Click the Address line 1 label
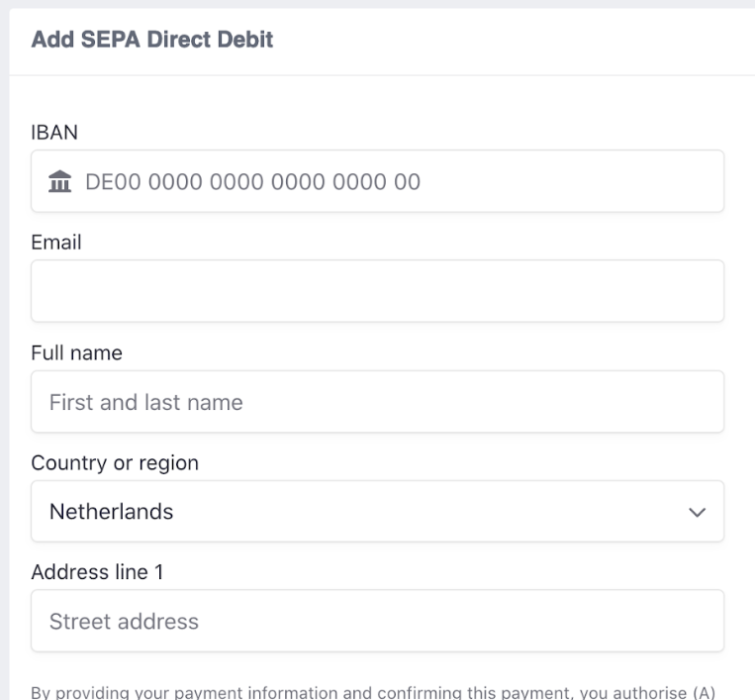755x700 pixels. 95,572
